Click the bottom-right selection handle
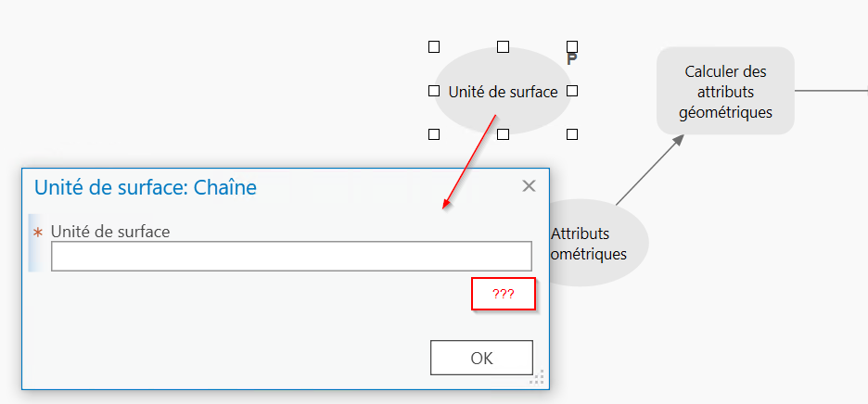Viewport: 868px width, 404px height. click(572, 134)
